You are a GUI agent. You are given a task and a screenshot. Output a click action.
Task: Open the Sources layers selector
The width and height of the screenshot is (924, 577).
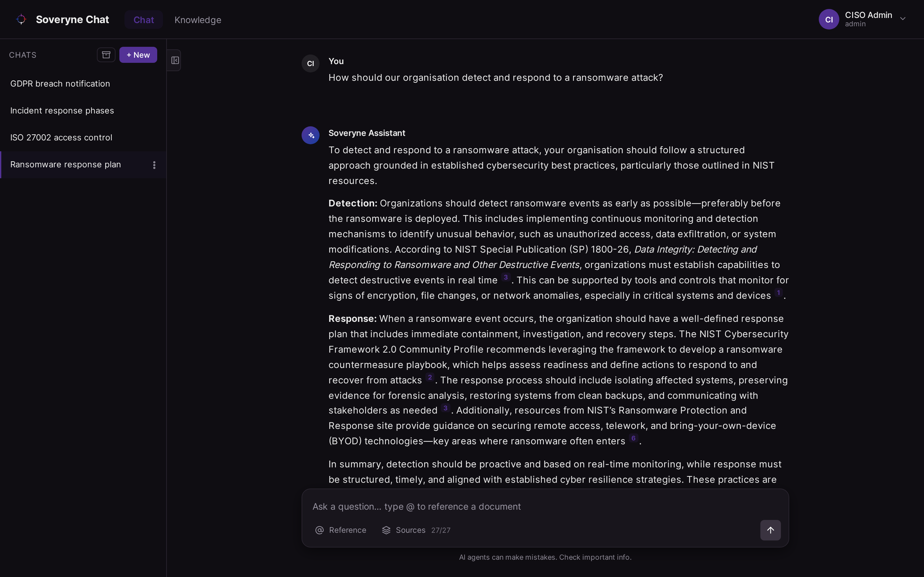click(386, 530)
